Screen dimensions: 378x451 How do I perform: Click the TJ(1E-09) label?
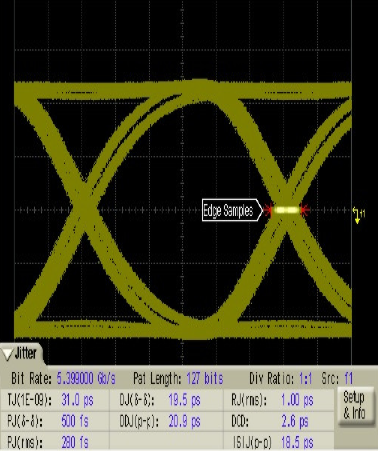coord(29,400)
